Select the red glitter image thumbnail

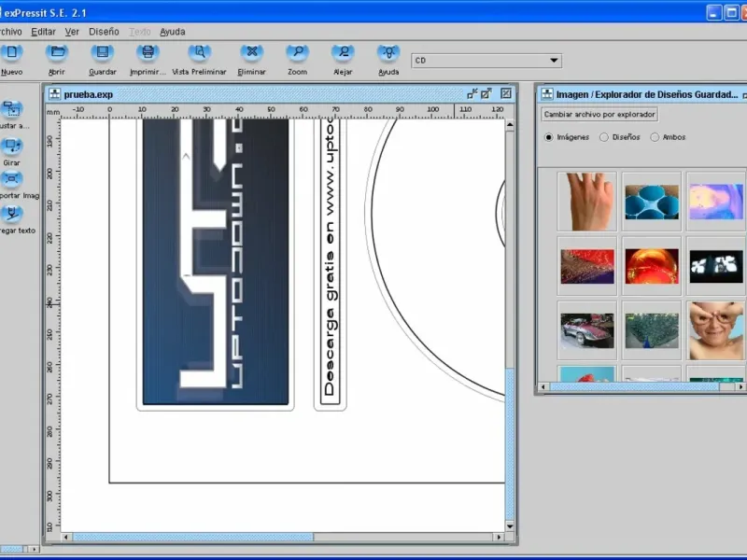(587, 266)
